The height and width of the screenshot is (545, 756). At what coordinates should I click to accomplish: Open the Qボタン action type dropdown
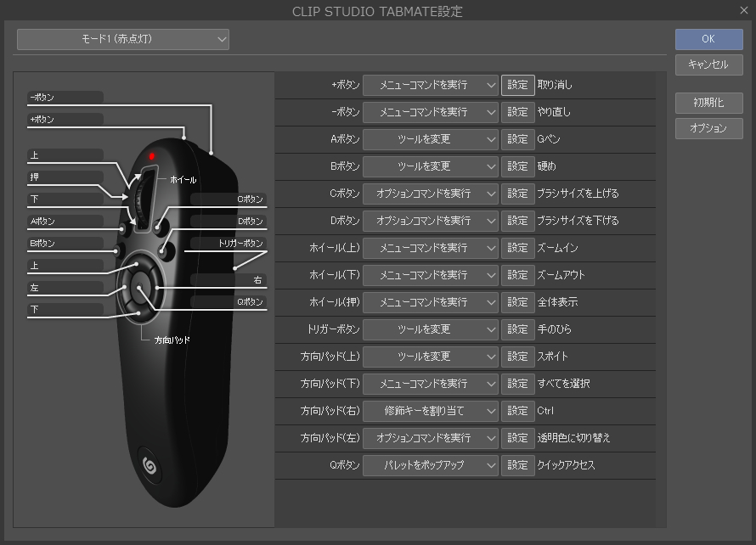(x=430, y=465)
